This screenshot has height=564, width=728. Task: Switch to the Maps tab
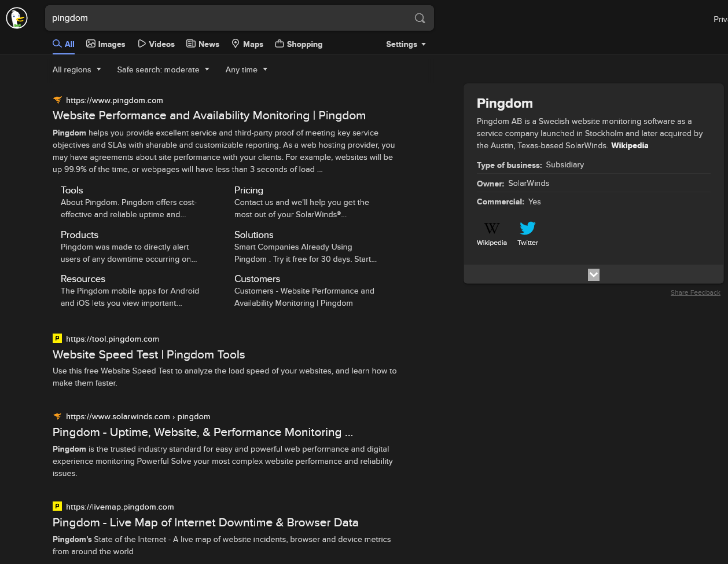pyautogui.click(x=248, y=44)
